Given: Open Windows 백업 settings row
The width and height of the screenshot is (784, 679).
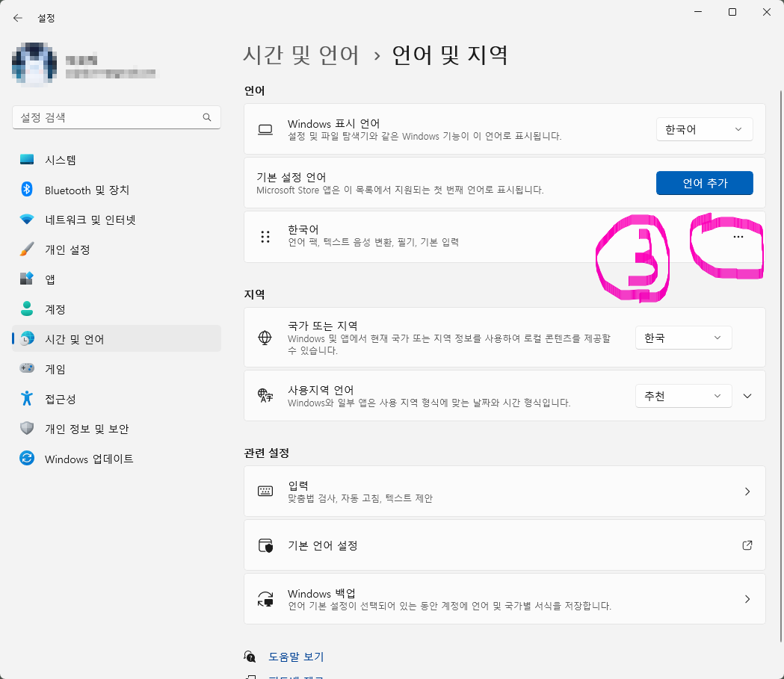Looking at the screenshot, I should [x=504, y=598].
